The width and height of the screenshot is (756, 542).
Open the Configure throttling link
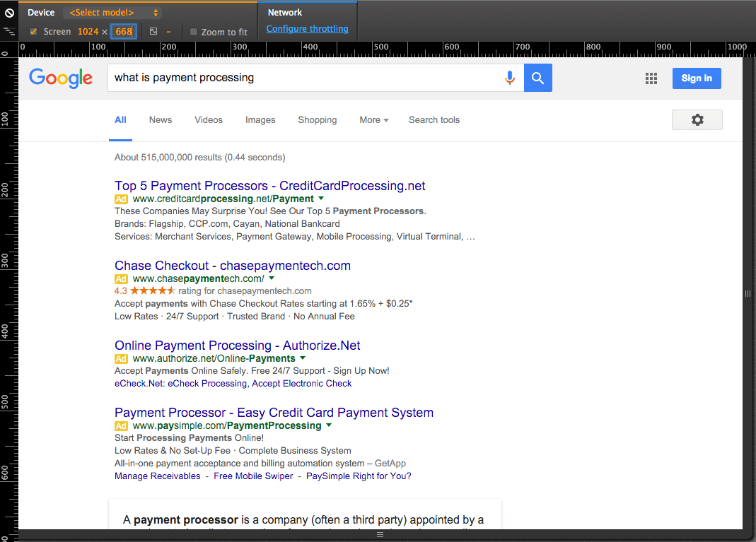(x=307, y=28)
